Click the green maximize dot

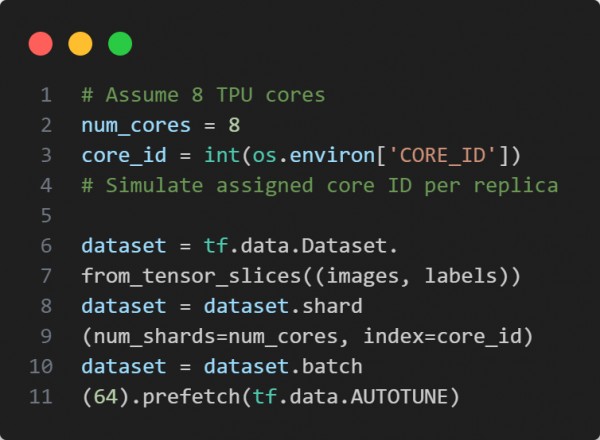120,44
